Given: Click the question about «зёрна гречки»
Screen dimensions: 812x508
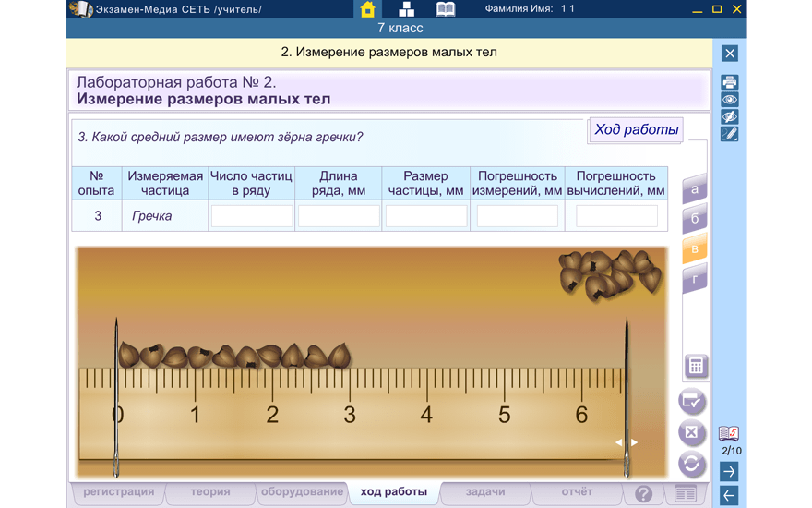Looking at the screenshot, I should (x=221, y=137).
